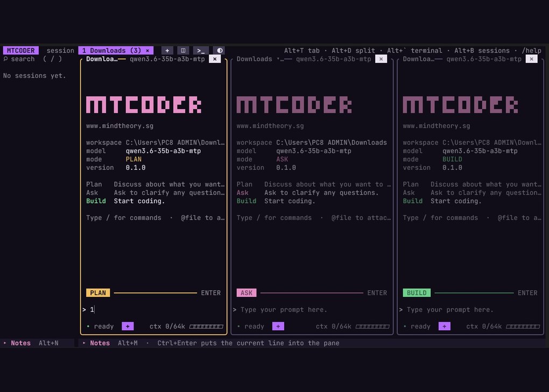Click the PLAN mode value in first pane
549x392 pixels.
(x=133, y=159)
